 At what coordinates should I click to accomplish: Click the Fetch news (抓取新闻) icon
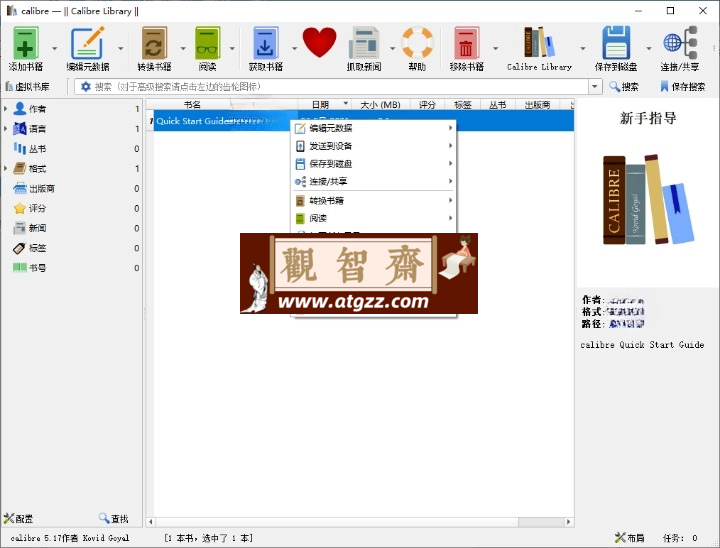pyautogui.click(x=364, y=43)
